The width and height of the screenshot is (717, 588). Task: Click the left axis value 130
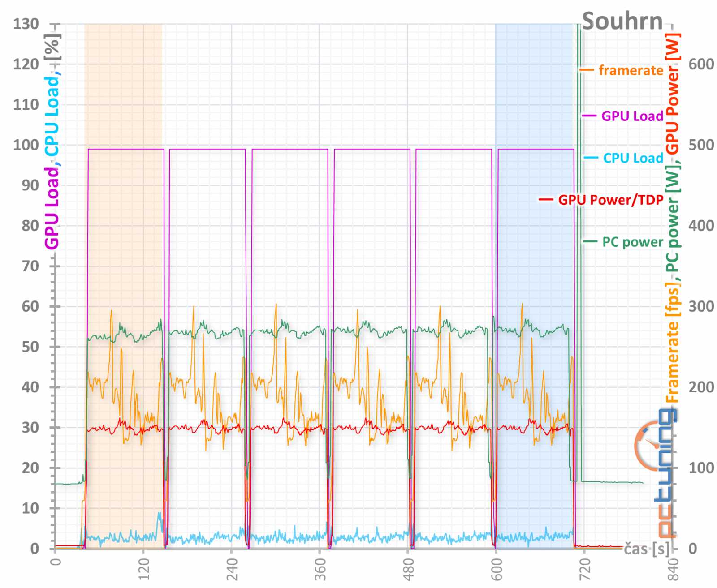(26, 24)
